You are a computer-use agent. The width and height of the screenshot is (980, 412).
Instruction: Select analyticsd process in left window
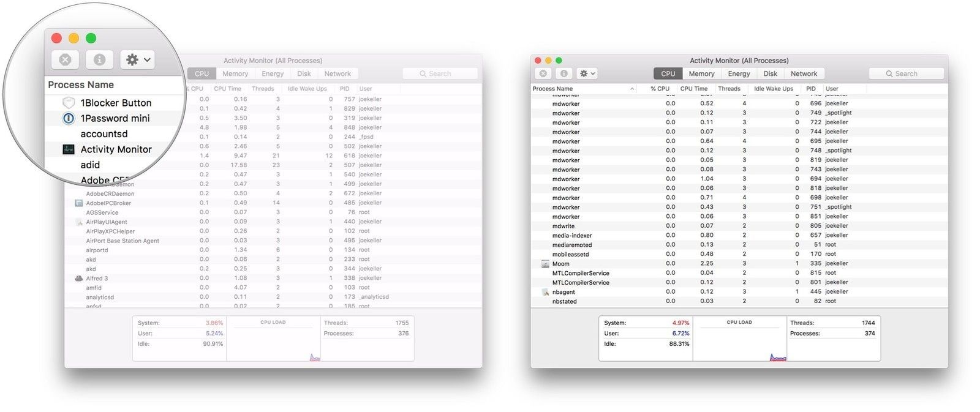coord(273,297)
